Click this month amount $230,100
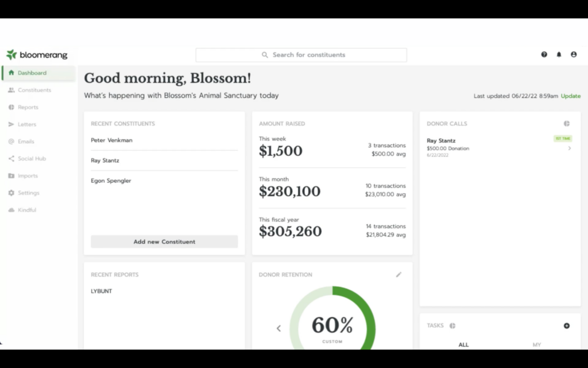This screenshot has width=588, height=368. click(289, 191)
